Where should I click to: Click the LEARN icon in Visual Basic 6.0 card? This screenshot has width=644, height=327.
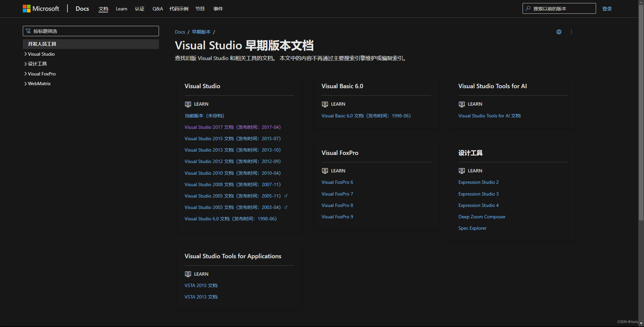[325, 104]
